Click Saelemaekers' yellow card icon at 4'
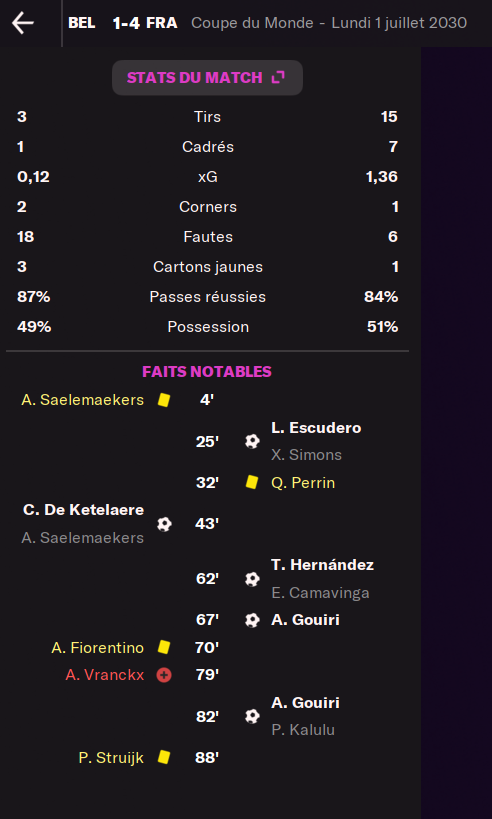 [x=164, y=400]
